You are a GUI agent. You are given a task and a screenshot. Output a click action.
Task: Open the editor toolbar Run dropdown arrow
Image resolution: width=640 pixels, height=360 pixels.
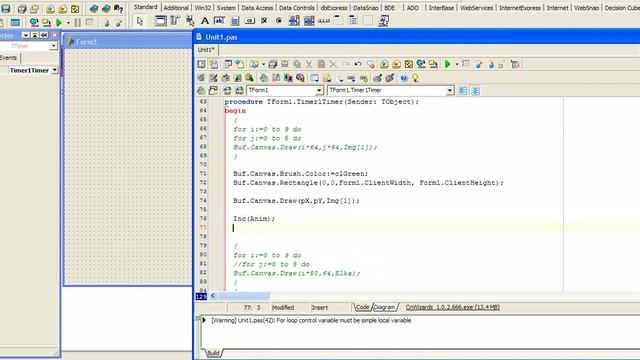pos(457,64)
